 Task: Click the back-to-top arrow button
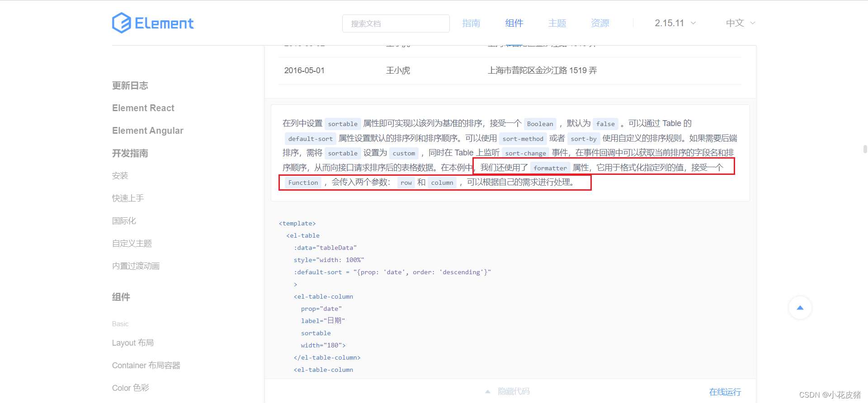pyautogui.click(x=800, y=308)
